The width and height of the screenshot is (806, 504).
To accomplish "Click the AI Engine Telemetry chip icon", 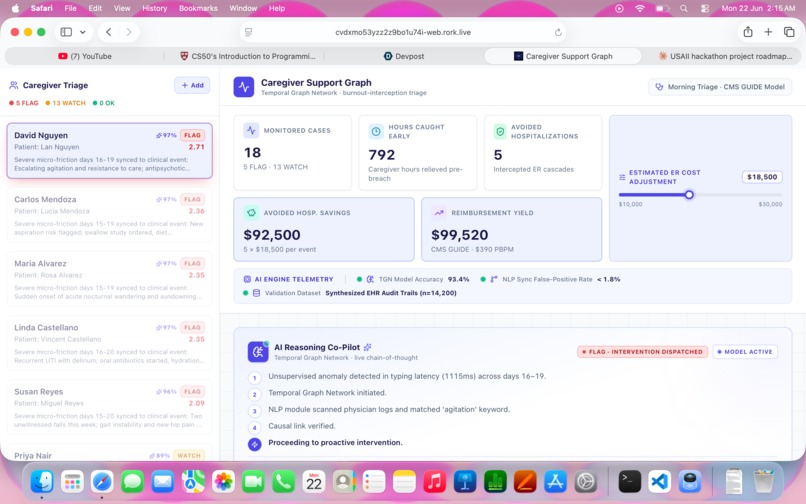I will click(x=247, y=279).
